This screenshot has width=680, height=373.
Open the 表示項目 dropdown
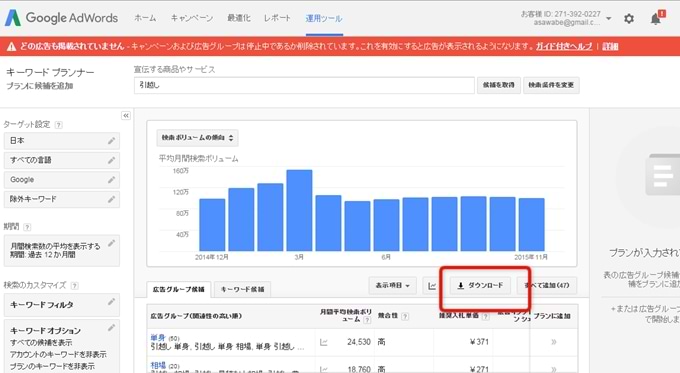393,285
